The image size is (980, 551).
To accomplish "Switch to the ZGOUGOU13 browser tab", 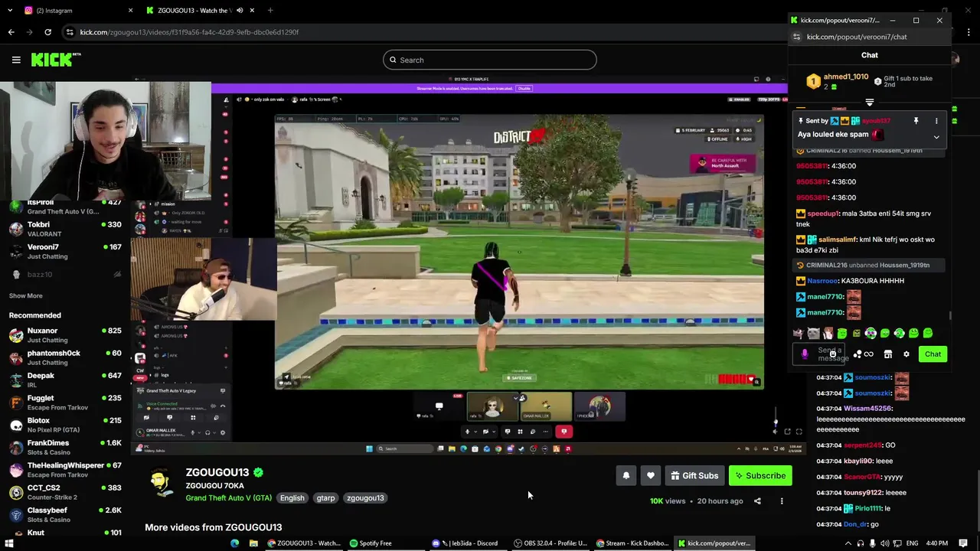I will pos(199,11).
